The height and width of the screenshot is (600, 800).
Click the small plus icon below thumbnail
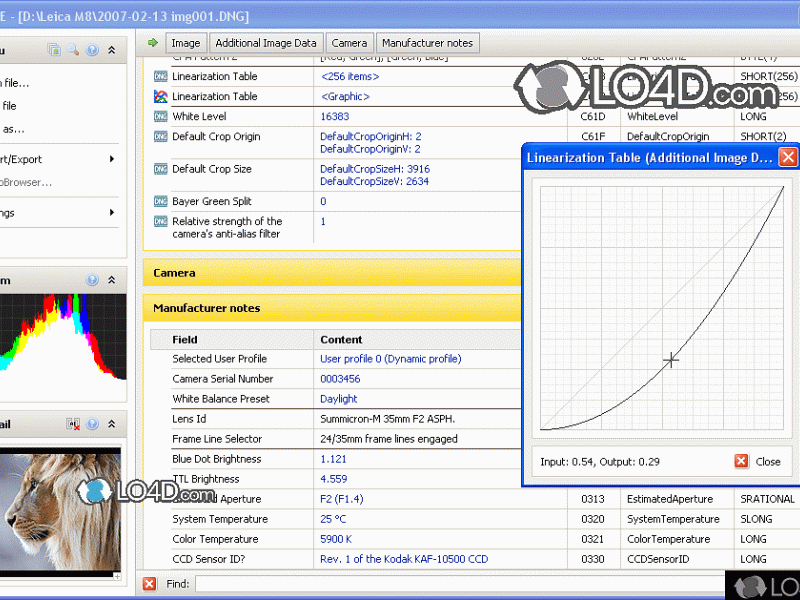(x=117, y=576)
